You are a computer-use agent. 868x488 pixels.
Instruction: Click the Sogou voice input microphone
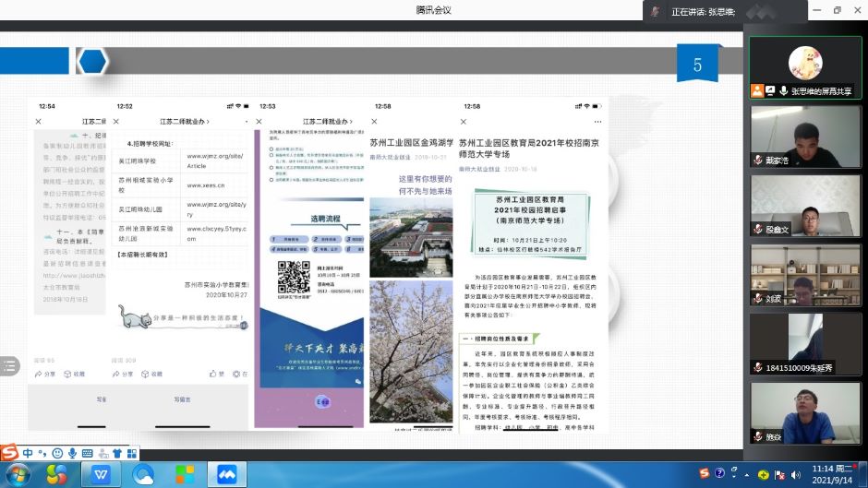(72, 453)
